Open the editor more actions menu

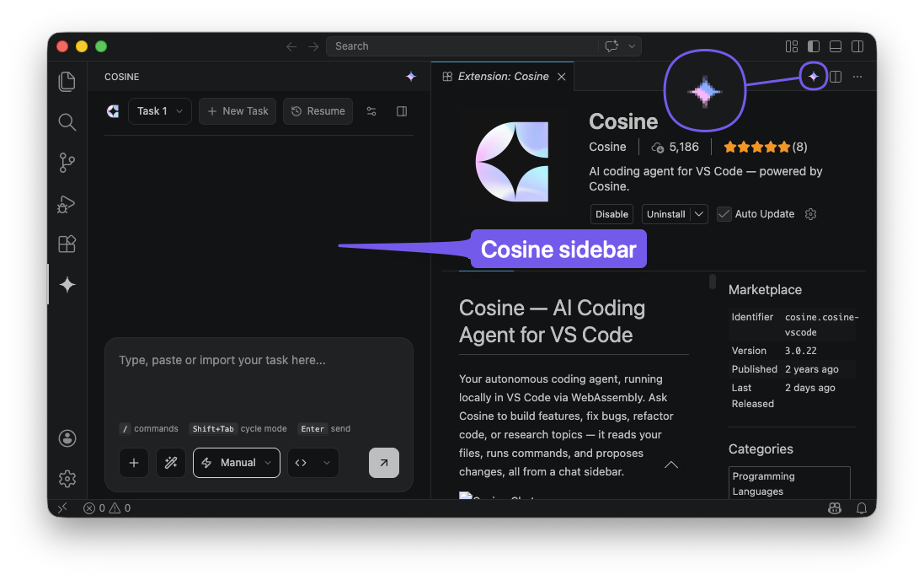pos(857,76)
